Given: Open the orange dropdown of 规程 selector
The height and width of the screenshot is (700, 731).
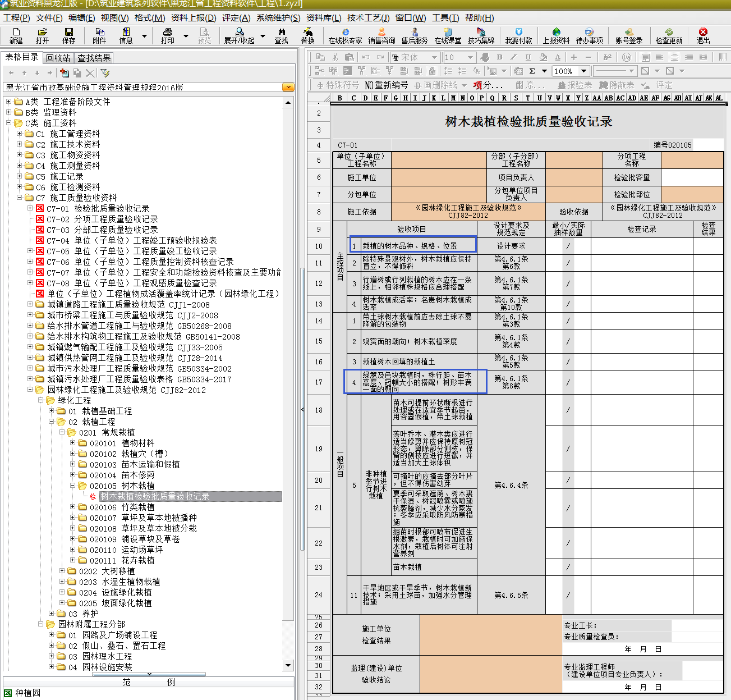Looking at the screenshot, I should (288, 88).
